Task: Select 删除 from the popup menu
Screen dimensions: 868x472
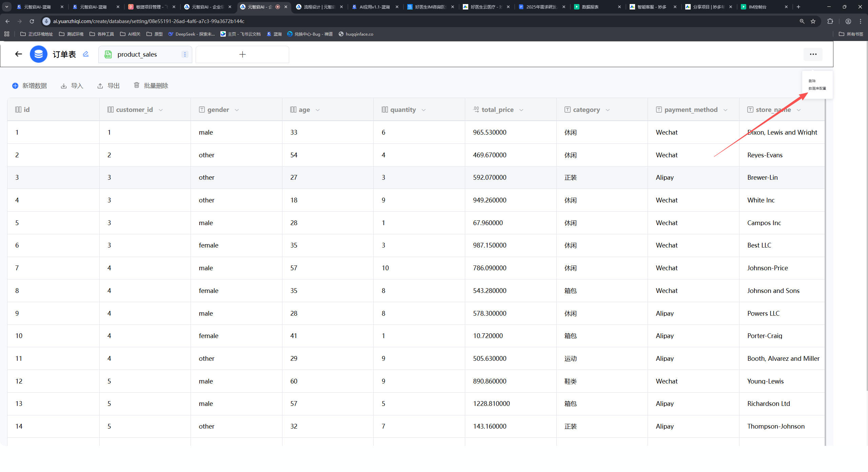Action: coord(812,81)
